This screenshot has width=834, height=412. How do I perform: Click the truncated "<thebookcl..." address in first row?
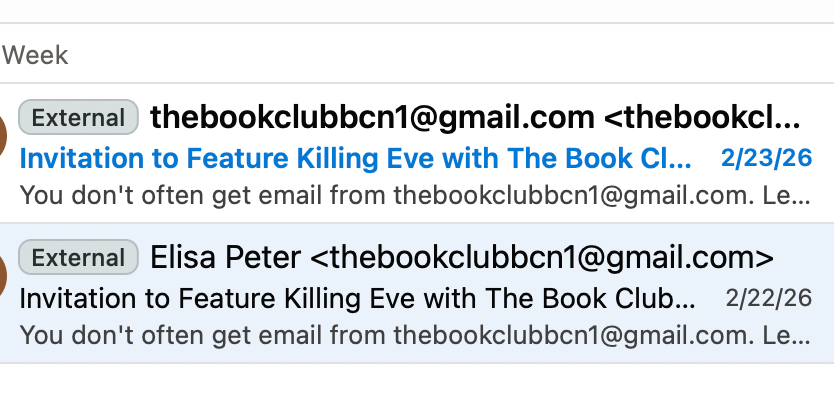(703, 118)
